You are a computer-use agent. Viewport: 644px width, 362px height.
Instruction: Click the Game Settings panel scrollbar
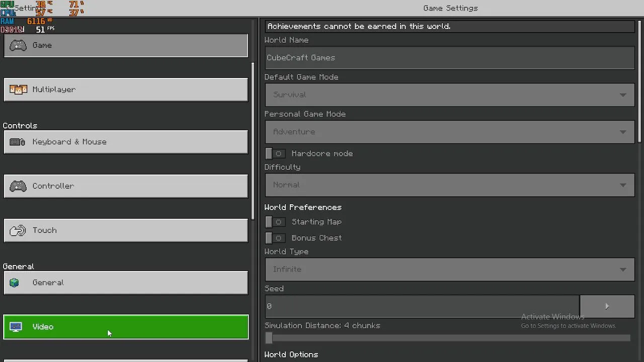(640, 81)
